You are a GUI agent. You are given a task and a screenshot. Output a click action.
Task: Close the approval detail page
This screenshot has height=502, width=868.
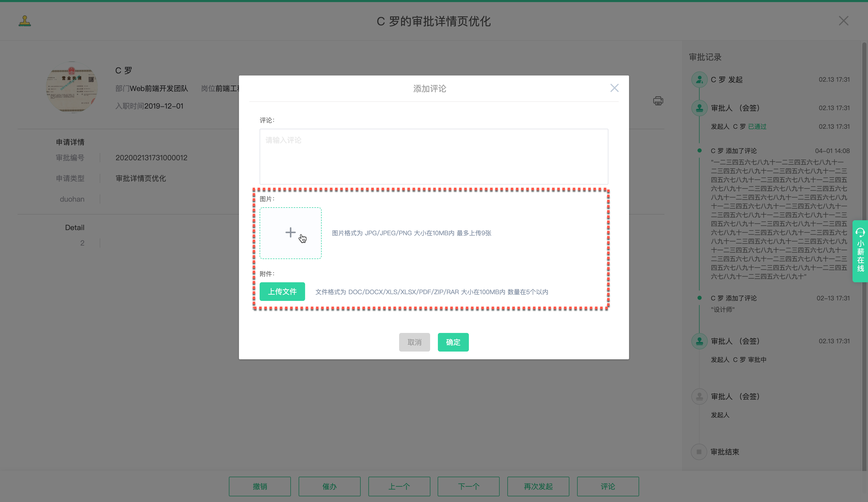pyautogui.click(x=843, y=21)
